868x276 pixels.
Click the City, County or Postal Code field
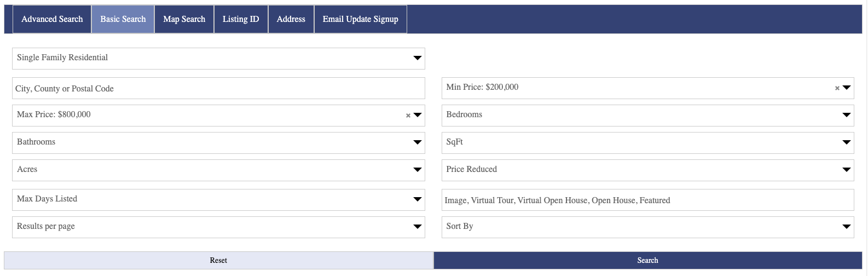(218, 89)
